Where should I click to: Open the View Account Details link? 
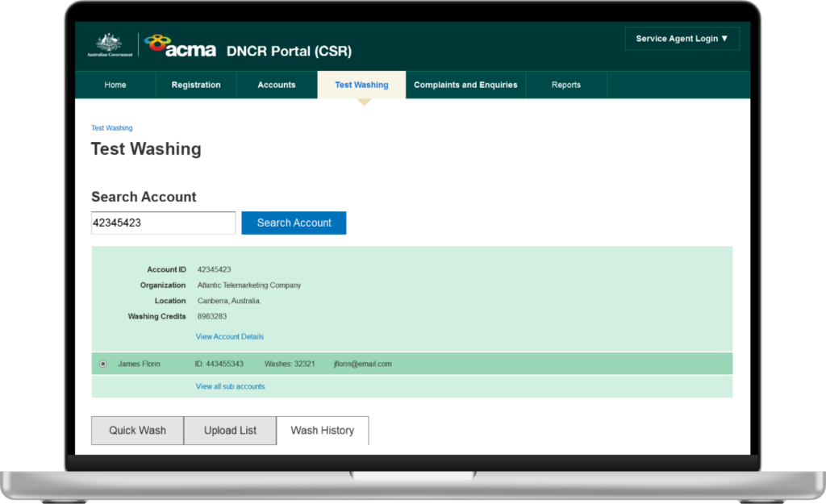pyautogui.click(x=230, y=337)
